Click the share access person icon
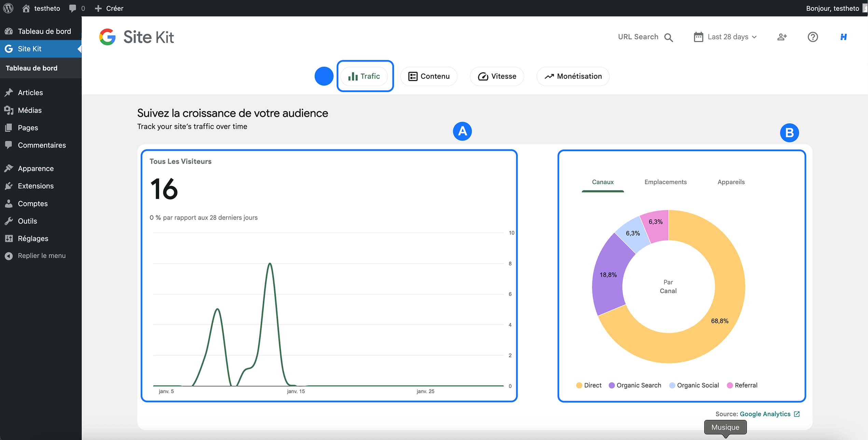 [782, 37]
